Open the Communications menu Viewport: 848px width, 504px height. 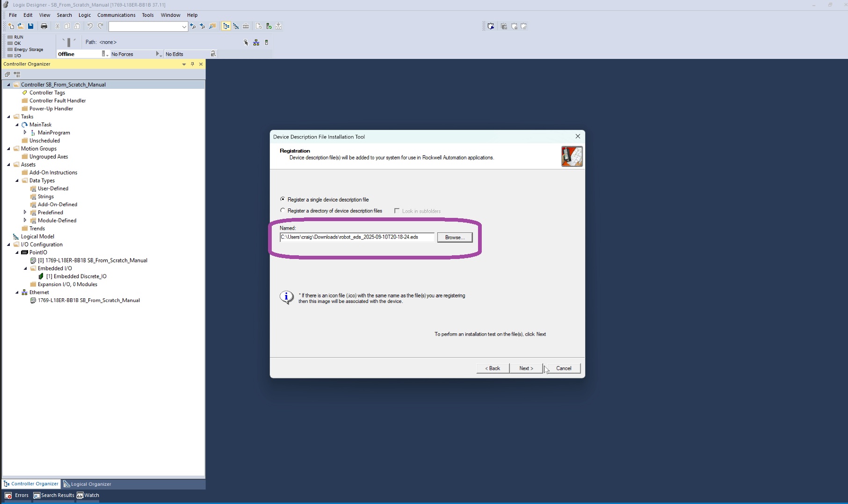click(x=116, y=15)
